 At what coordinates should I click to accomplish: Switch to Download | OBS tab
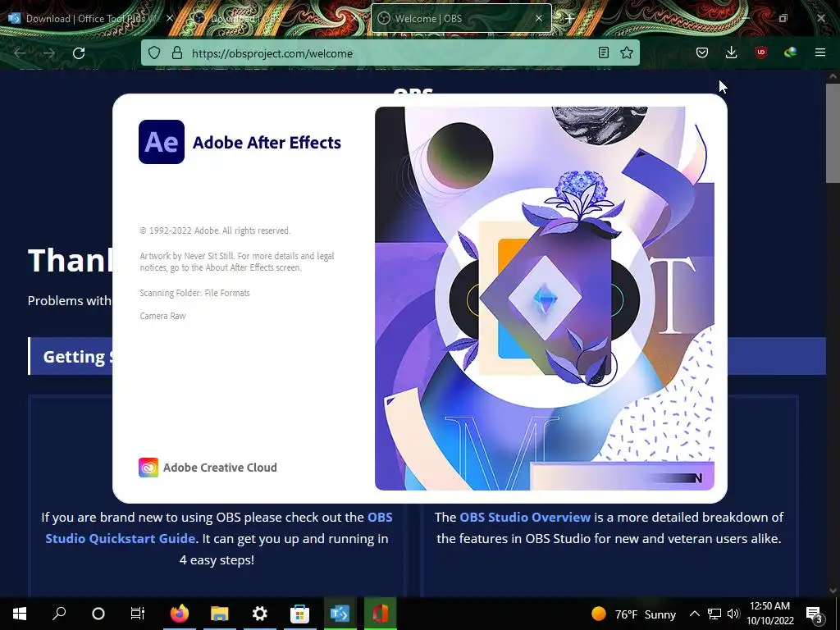coord(276,18)
